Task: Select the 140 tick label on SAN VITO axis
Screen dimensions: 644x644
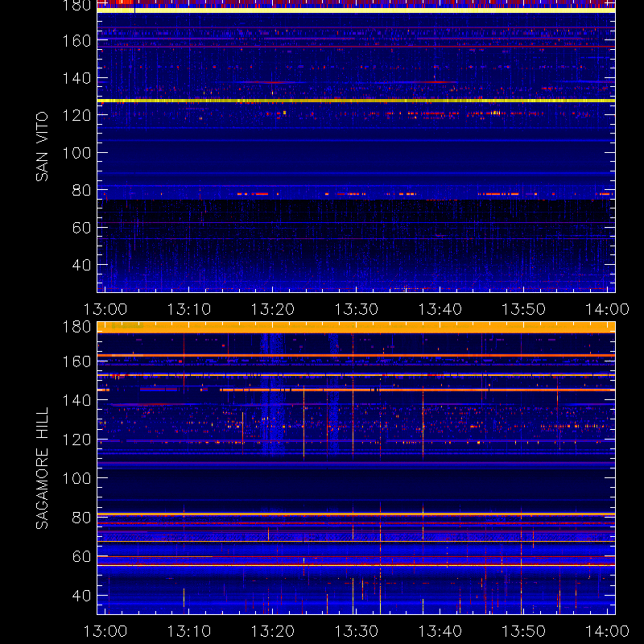Action: point(76,78)
